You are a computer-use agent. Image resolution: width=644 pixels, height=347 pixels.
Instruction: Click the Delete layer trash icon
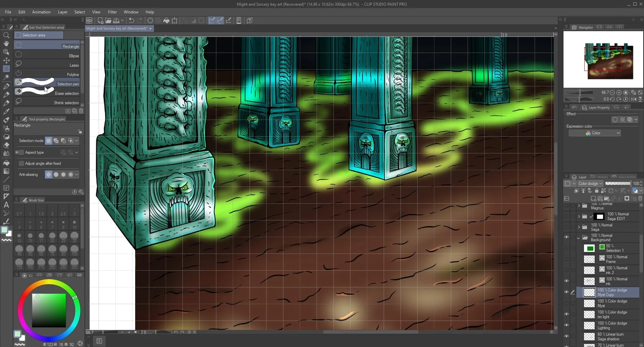[x=641, y=198]
